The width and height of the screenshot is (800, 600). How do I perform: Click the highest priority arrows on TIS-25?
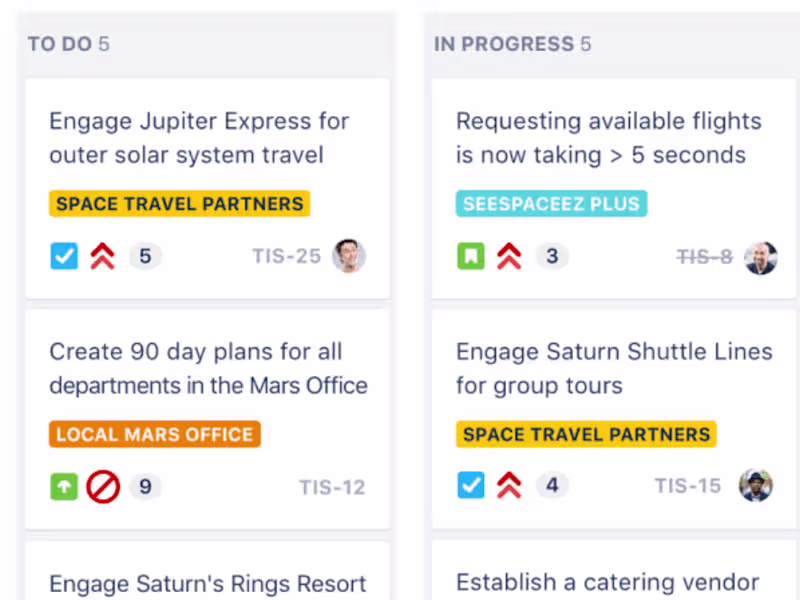click(102, 257)
